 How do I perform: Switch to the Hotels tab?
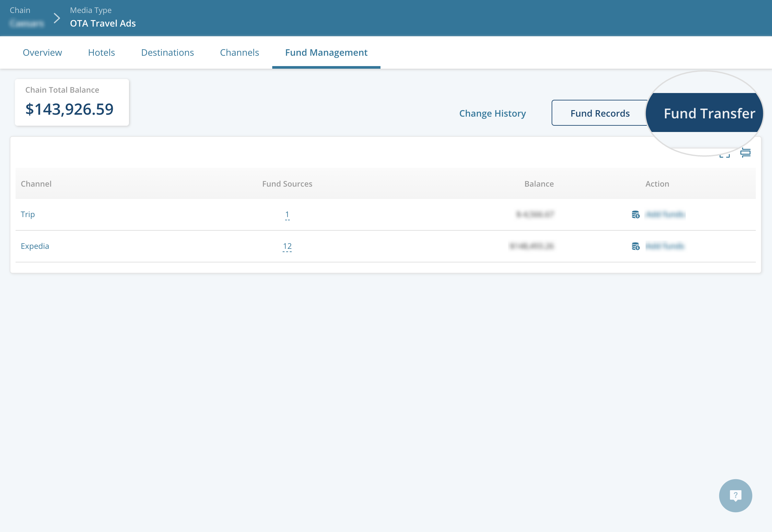pyautogui.click(x=101, y=52)
